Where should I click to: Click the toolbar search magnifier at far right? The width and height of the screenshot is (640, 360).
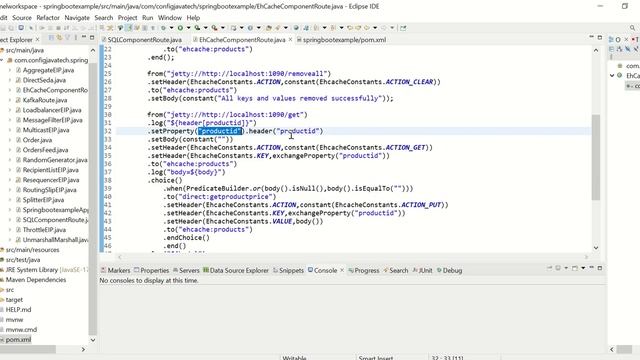pos(633,28)
